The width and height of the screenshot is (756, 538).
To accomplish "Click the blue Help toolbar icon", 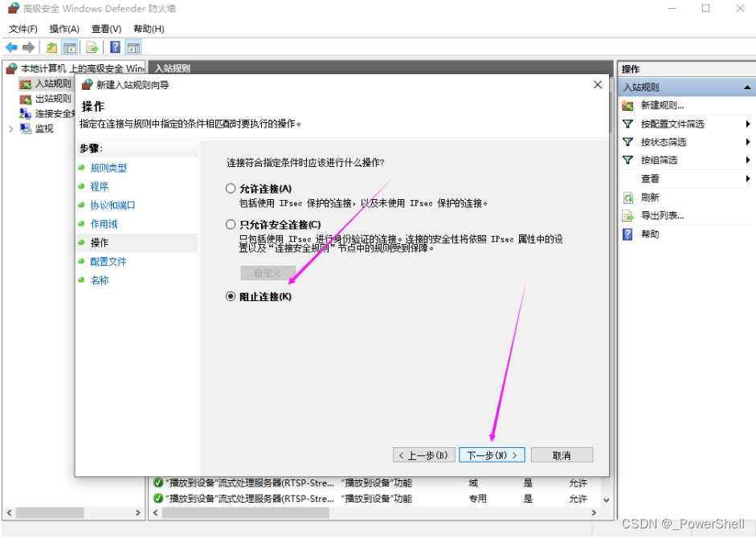I will [x=115, y=47].
